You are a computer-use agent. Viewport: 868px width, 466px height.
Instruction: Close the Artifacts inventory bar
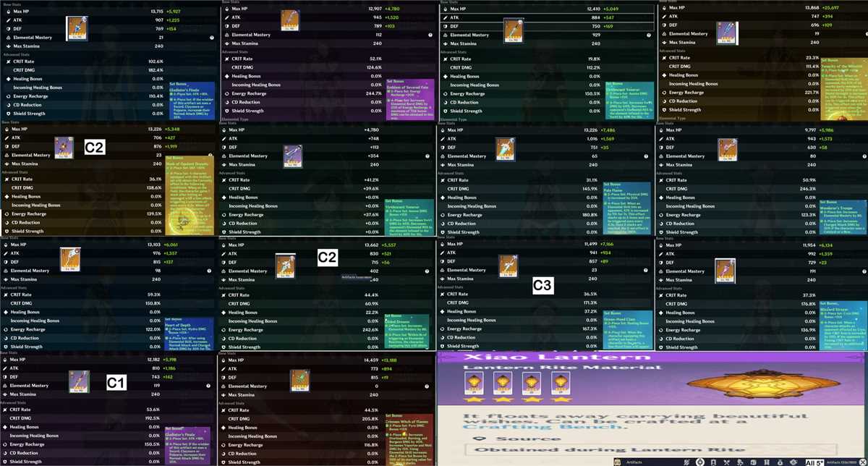click(861, 462)
